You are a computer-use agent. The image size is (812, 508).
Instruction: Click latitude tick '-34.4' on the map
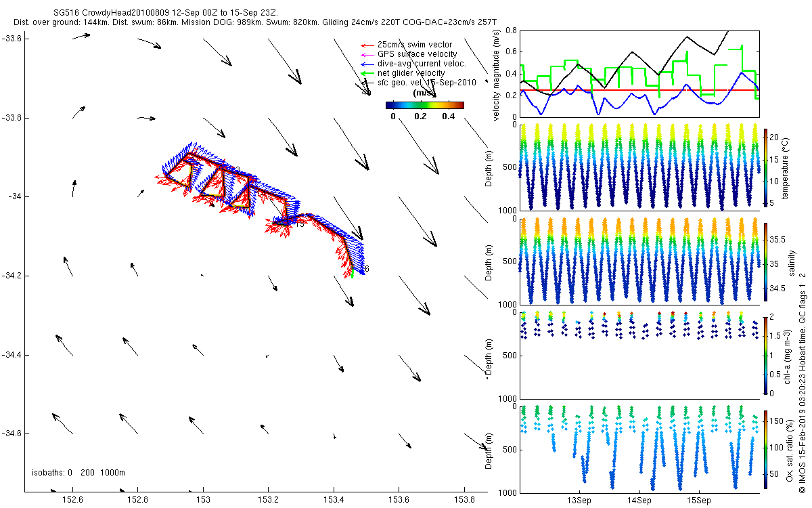tap(12, 355)
